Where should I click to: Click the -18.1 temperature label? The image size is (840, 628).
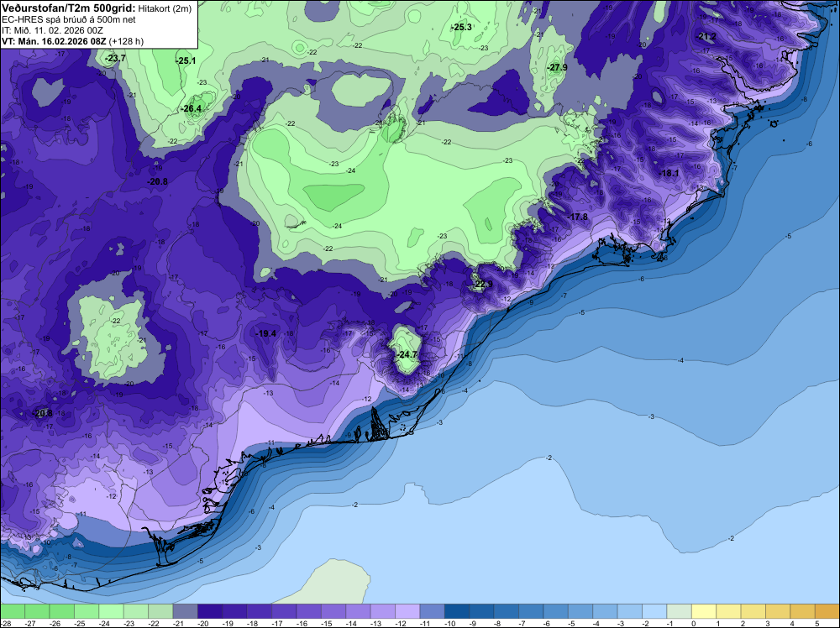coord(669,173)
